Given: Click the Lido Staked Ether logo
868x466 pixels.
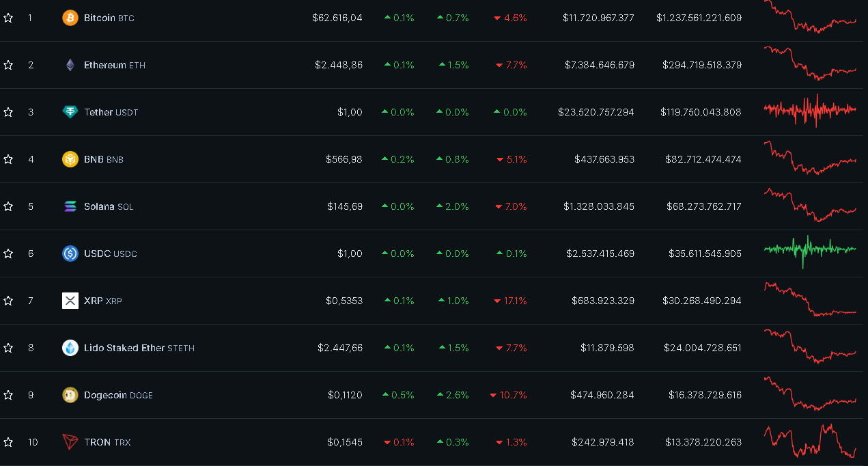Looking at the screenshot, I should pos(70,348).
